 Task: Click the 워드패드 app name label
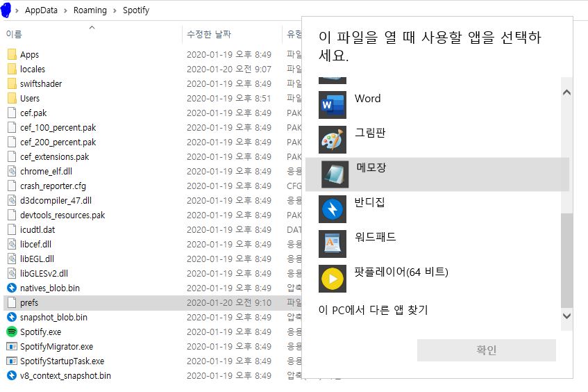coord(375,237)
